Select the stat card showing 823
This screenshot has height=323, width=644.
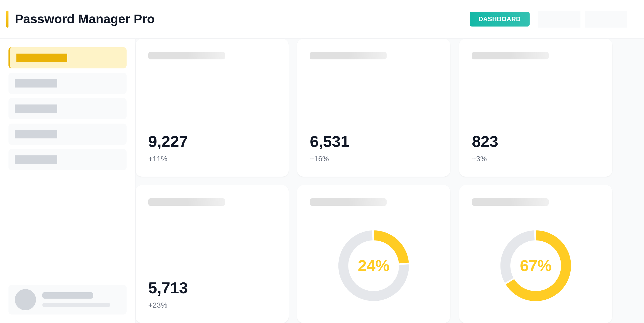click(535, 108)
